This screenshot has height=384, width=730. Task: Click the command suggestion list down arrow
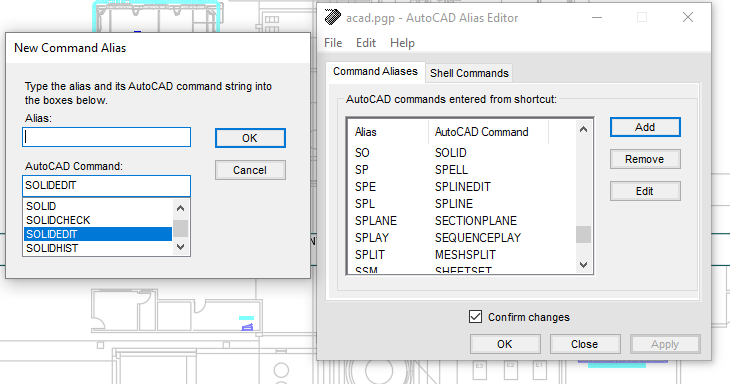[181, 247]
